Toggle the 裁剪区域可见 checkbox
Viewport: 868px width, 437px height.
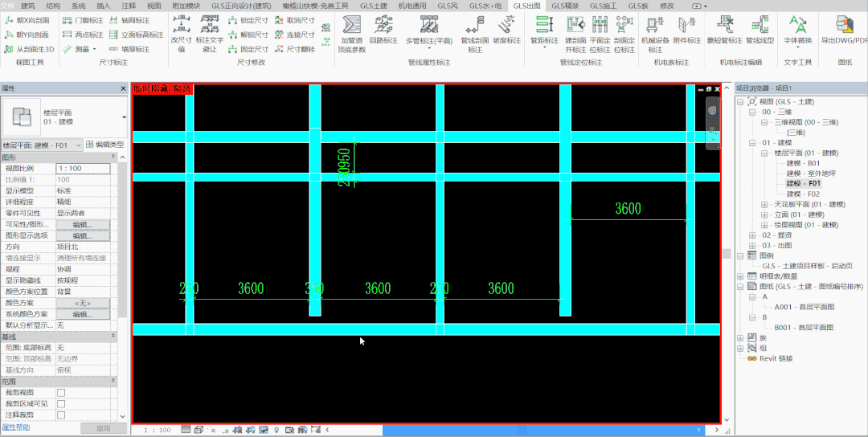click(x=61, y=403)
